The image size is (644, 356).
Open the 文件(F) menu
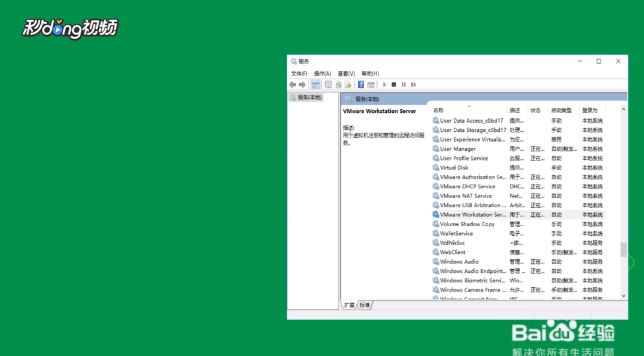click(299, 73)
